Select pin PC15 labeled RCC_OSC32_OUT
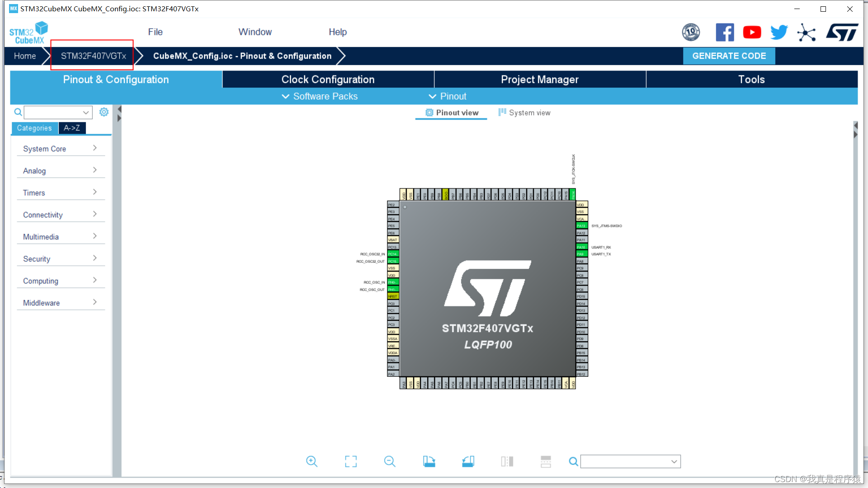The image size is (868, 488). [x=393, y=261]
